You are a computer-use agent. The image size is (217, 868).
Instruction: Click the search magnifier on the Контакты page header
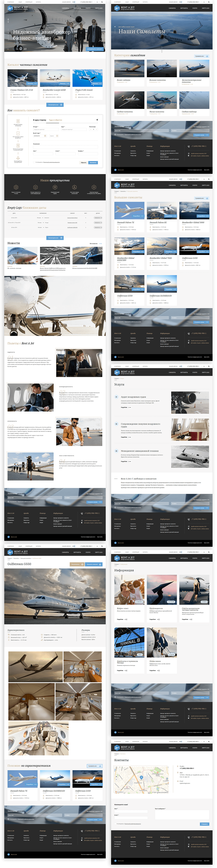point(209,742)
